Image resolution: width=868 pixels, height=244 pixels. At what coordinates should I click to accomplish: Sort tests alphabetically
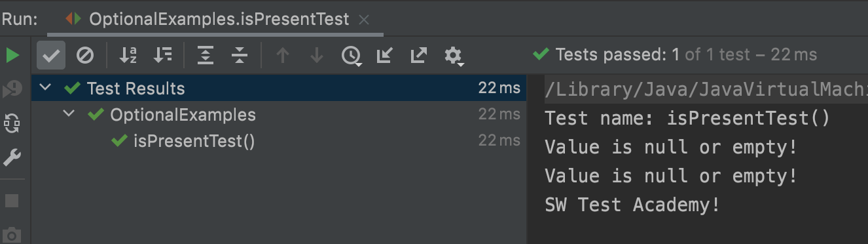tap(128, 56)
